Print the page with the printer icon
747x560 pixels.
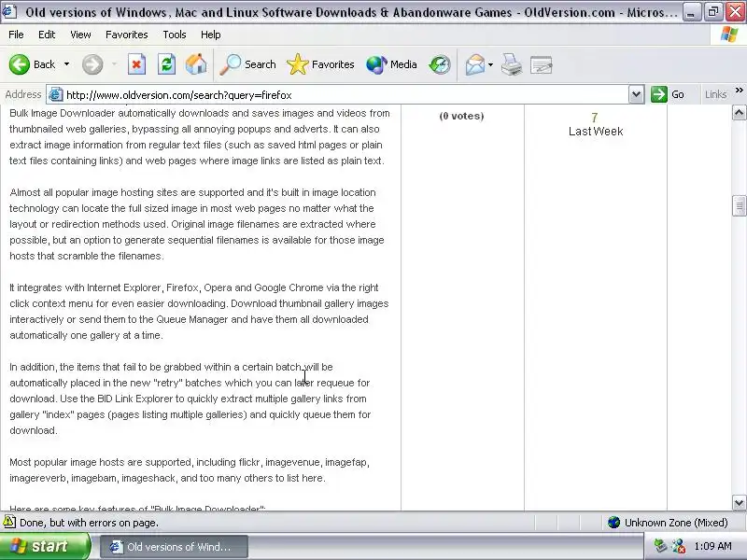tap(512, 64)
